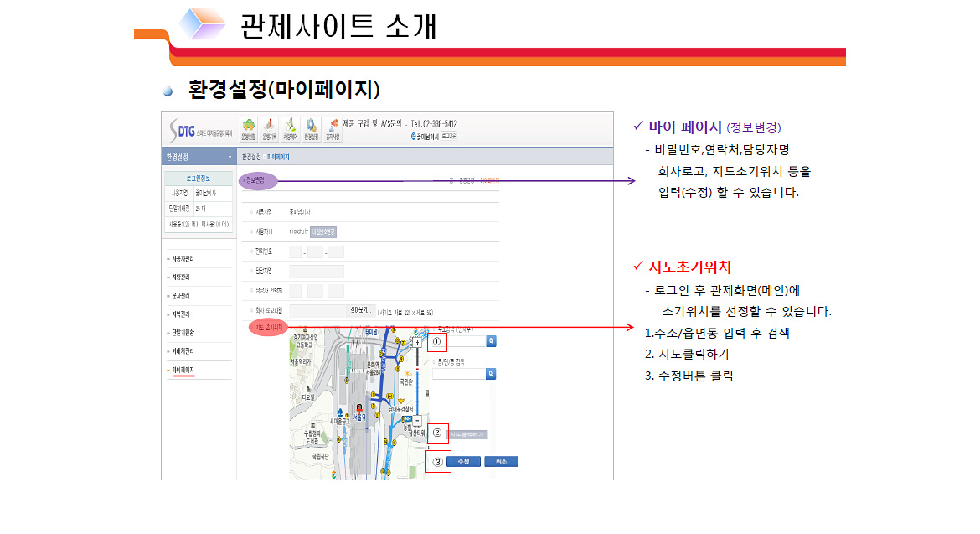Viewport: 980px width, 534px height.
Task: Zoom out the map with minus button
Action: (x=418, y=418)
